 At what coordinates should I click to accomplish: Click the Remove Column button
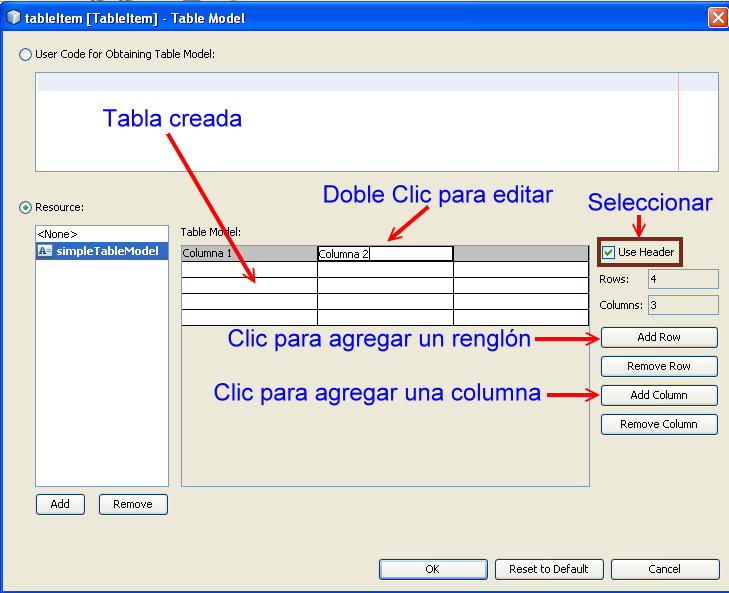[659, 424]
